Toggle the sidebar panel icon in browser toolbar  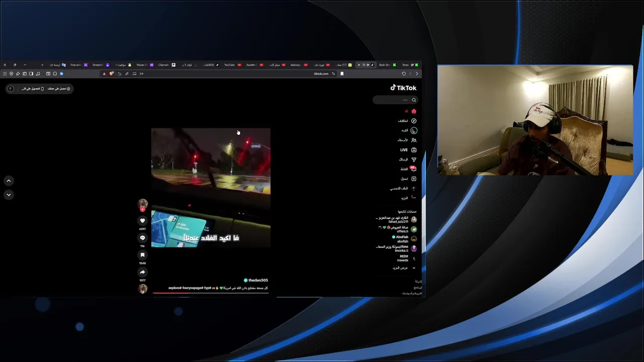pyautogui.click(x=31, y=74)
